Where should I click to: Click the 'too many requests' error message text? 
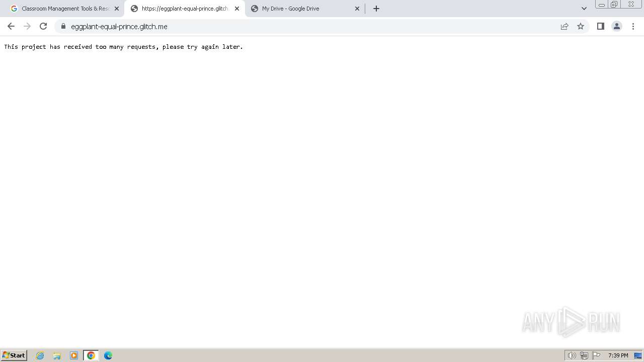[x=124, y=47]
